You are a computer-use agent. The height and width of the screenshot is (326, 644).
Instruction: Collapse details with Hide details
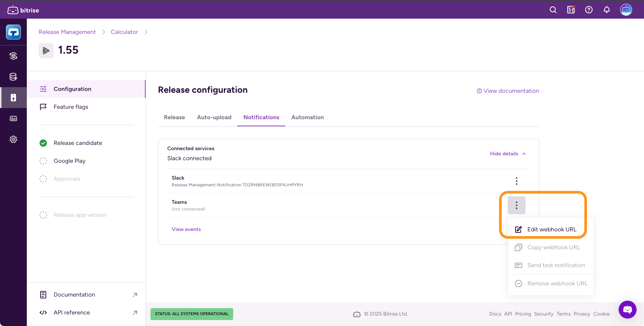508,153
